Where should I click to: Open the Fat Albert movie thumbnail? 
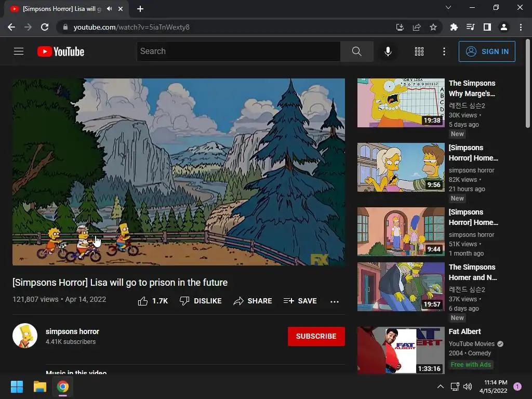coord(401,350)
